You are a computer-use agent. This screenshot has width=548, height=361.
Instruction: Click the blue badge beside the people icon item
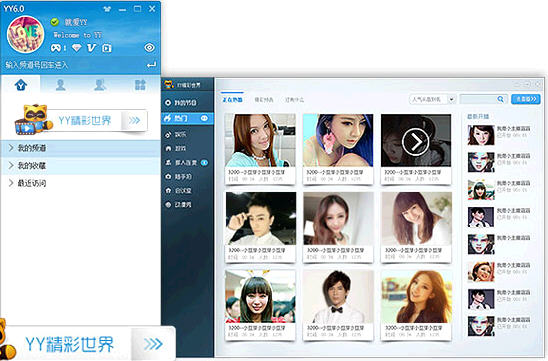[204, 163]
